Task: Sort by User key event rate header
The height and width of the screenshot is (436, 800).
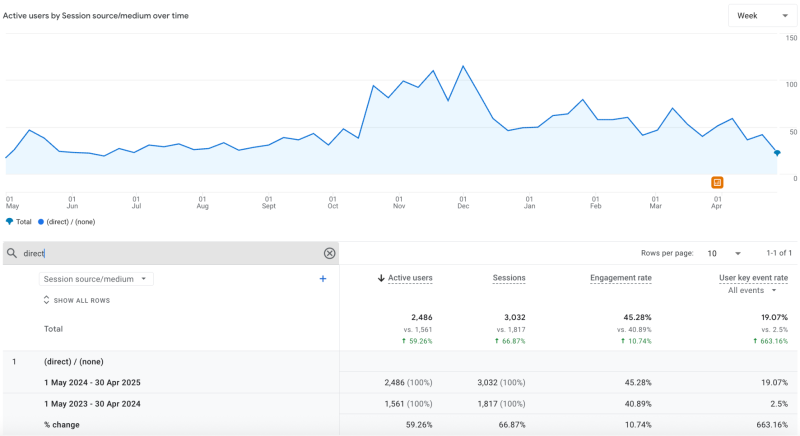Action: [x=754, y=278]
